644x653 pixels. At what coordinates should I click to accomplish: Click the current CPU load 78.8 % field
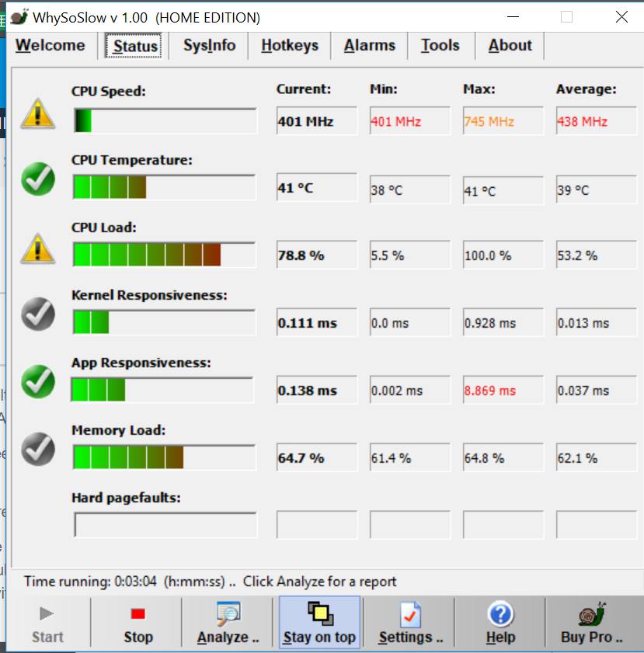point(317,255)
